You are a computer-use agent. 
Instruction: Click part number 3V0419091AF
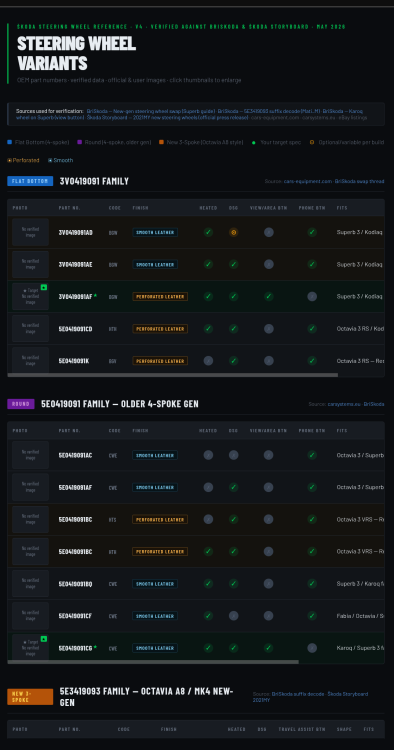[76, 297]
